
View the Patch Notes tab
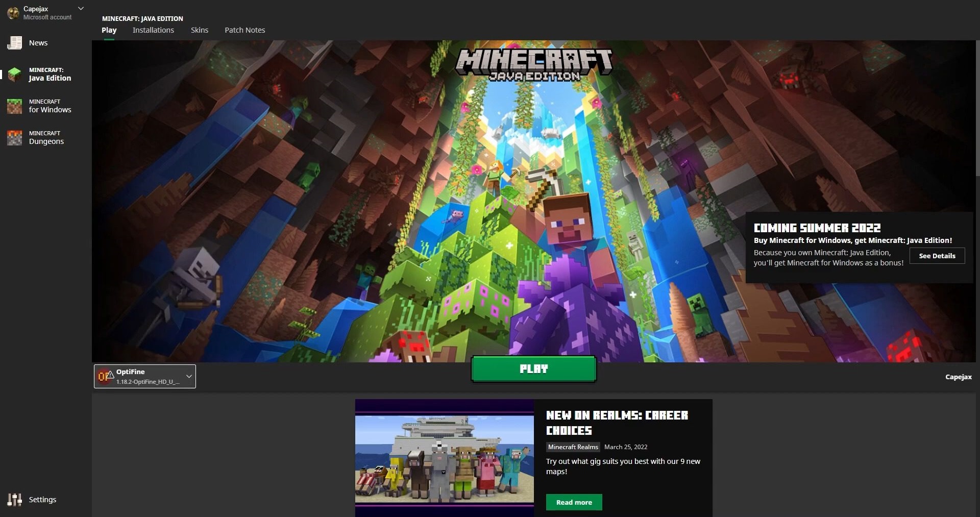[244, 30]
